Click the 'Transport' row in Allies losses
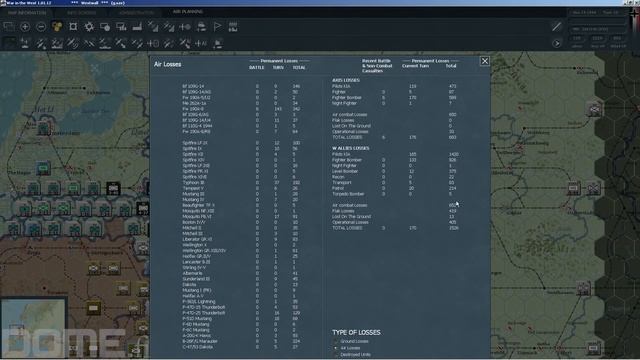This screenshot has height=360, width=640. click(x=395, y=182)
